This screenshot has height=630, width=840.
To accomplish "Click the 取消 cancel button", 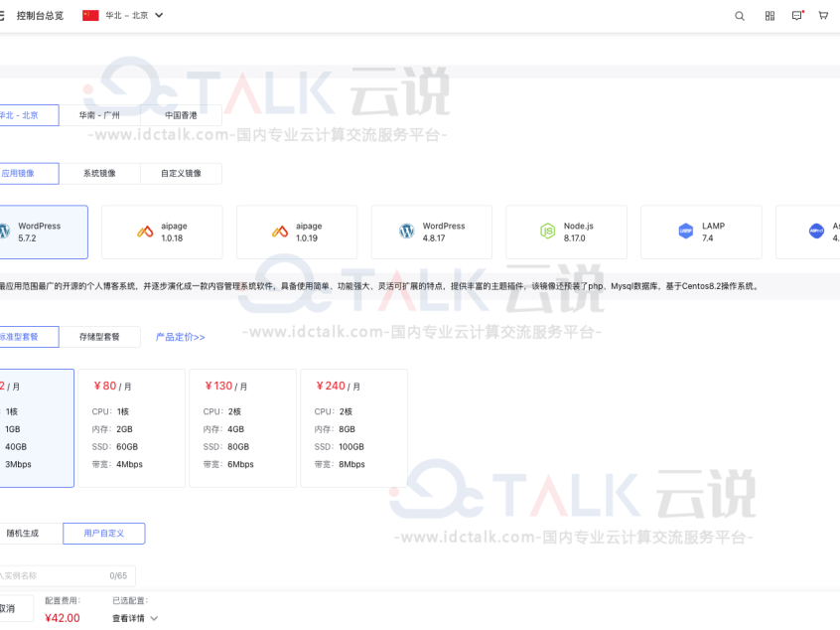I will (15, 608).
